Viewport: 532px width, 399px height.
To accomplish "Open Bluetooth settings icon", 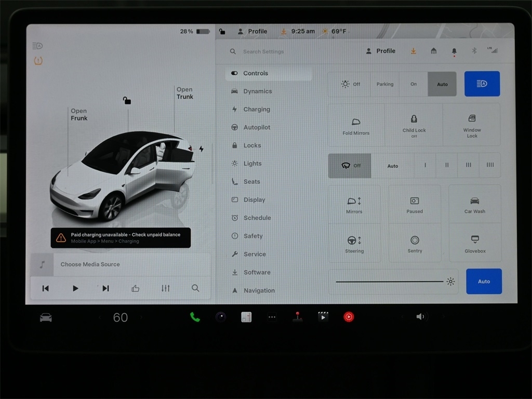I will tap(474, 50).
